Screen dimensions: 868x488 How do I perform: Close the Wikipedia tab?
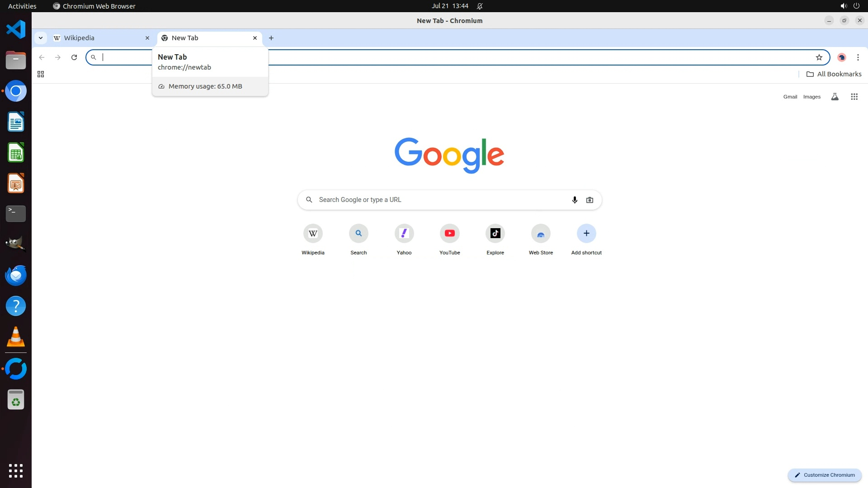click(x=147, y=38)
